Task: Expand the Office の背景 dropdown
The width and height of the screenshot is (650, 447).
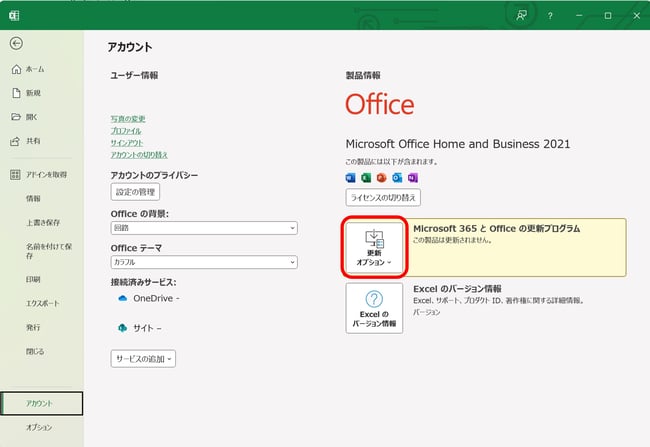Action: (x=204, y=228)
